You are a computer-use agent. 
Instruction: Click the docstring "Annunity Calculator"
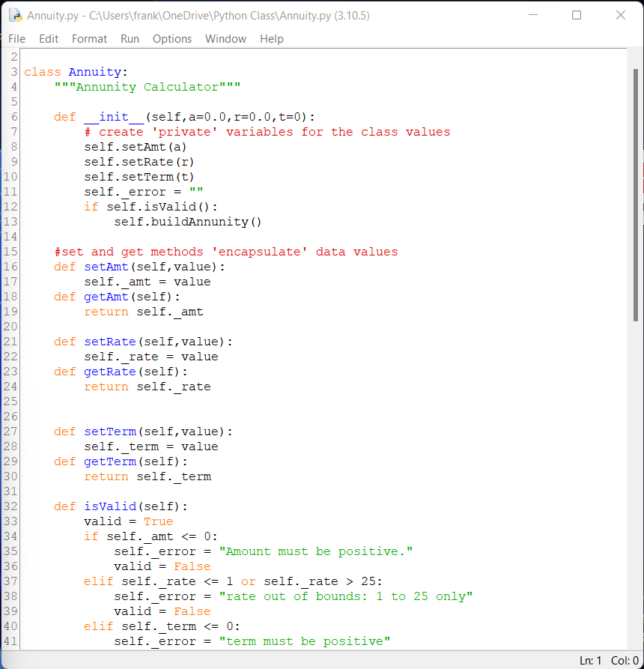(147, 87)
